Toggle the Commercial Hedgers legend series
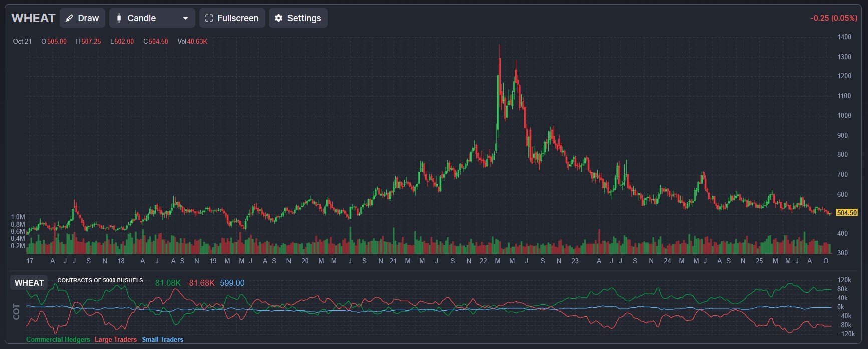Viewport: 868px width, 349px height. coord(58,339)
